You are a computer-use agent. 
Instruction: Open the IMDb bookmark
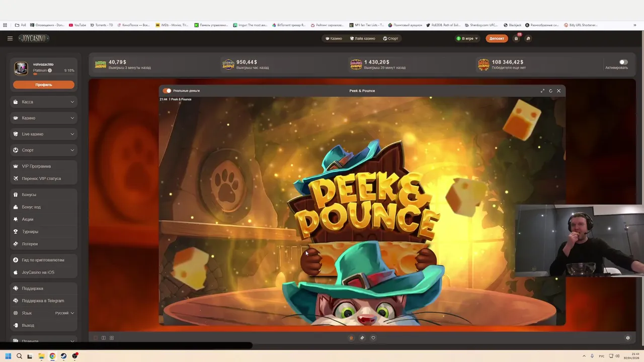(x=172, y=25)
